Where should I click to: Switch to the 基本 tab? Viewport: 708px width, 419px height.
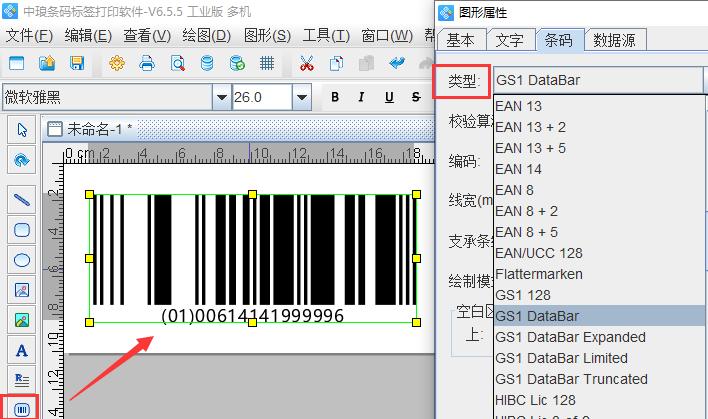click(x=461, y=40)
